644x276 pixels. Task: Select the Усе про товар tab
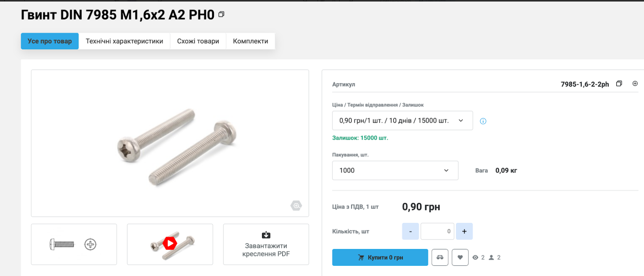point(50,41)
